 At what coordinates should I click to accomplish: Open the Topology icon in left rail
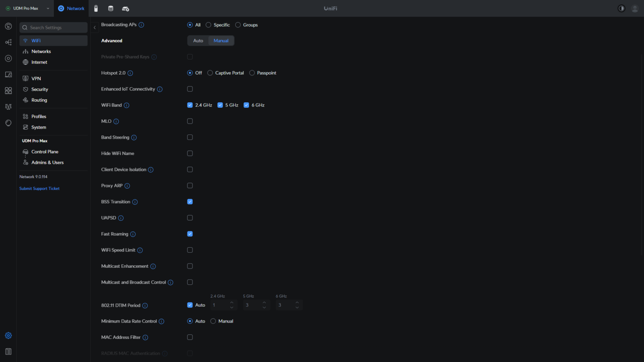[8, 42]
